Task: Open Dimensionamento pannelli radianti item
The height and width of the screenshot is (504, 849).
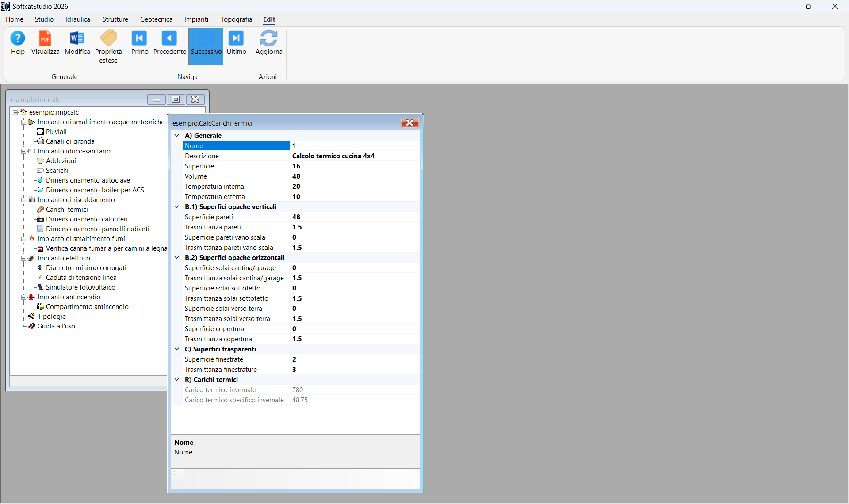Action: [97, 229]
